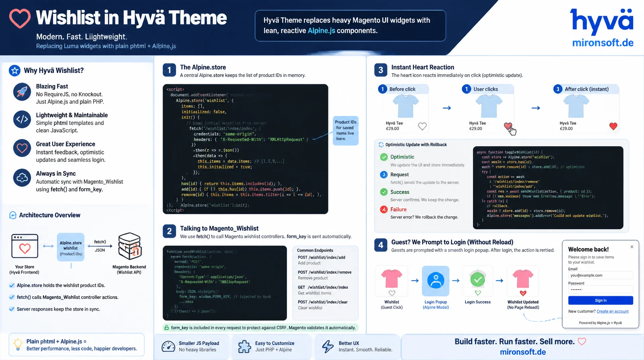This screenshot has width=644, height=360.
Task: Toggle the heart under the Wishlist (Guest Click) shirt
Action: pyautogui.click(x=392, y=293)
